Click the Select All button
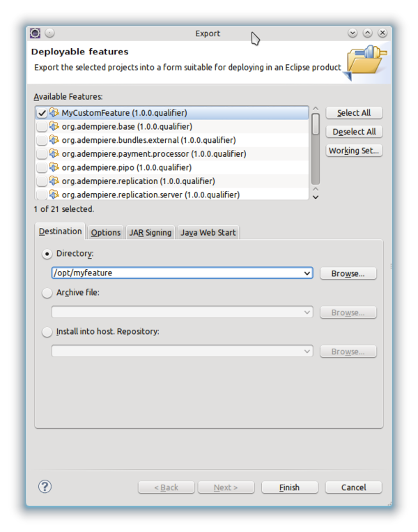Image resolution: width=418 pixels, height=532 pixels. point(354,113)
